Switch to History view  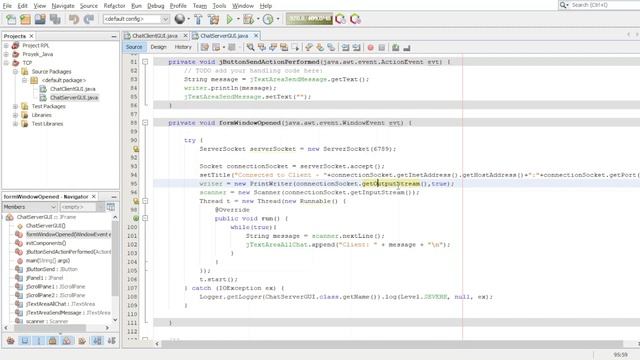pyautogui.click(x=183, y=47)
